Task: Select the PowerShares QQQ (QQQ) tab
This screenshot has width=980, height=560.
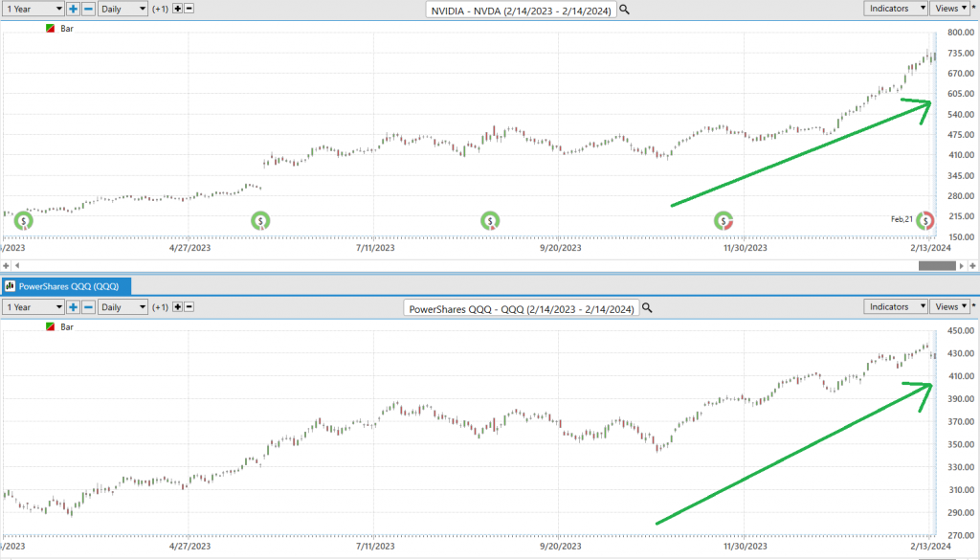Action: [66, 286]
